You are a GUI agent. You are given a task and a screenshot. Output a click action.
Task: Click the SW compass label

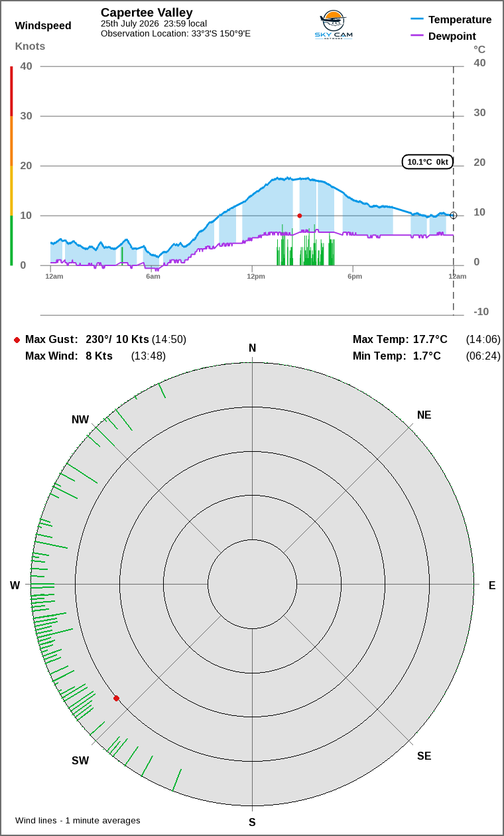tap(80, 761)
